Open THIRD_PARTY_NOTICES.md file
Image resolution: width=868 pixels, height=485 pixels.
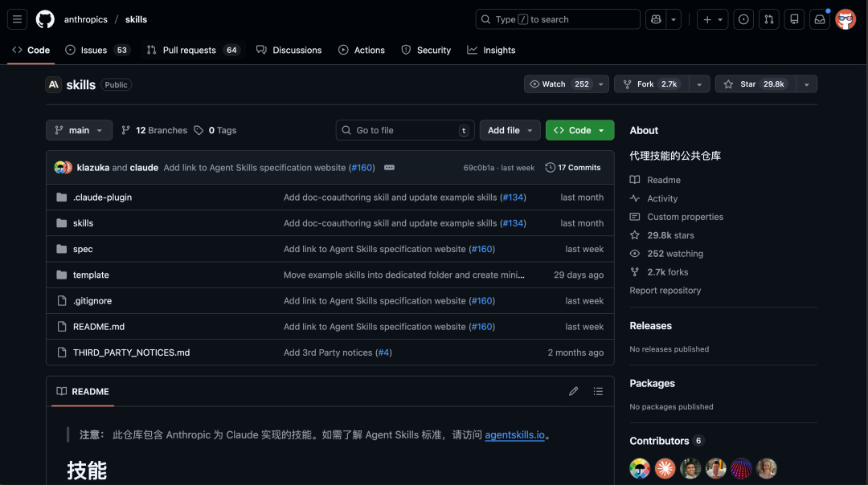[131, 353]
